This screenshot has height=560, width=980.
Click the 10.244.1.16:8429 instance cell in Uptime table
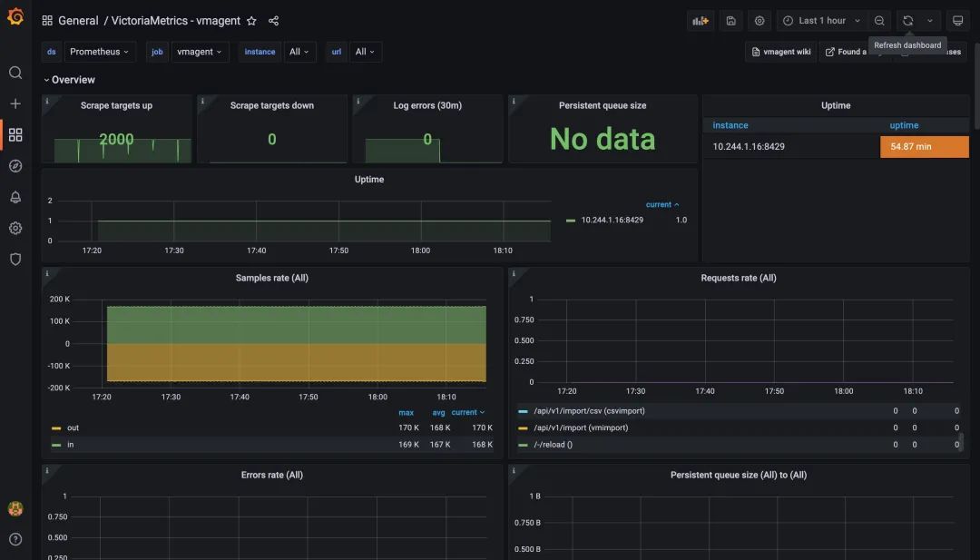[x=749, y=146]
